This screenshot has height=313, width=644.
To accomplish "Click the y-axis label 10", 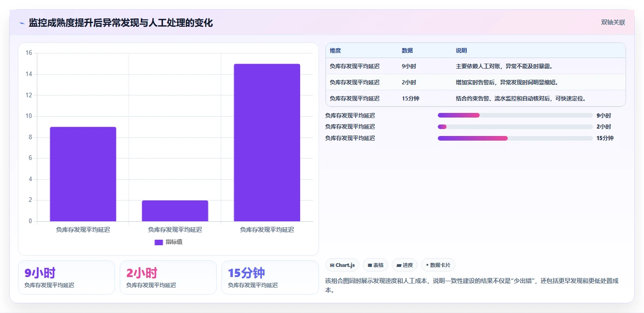I will tap(29, 116).
